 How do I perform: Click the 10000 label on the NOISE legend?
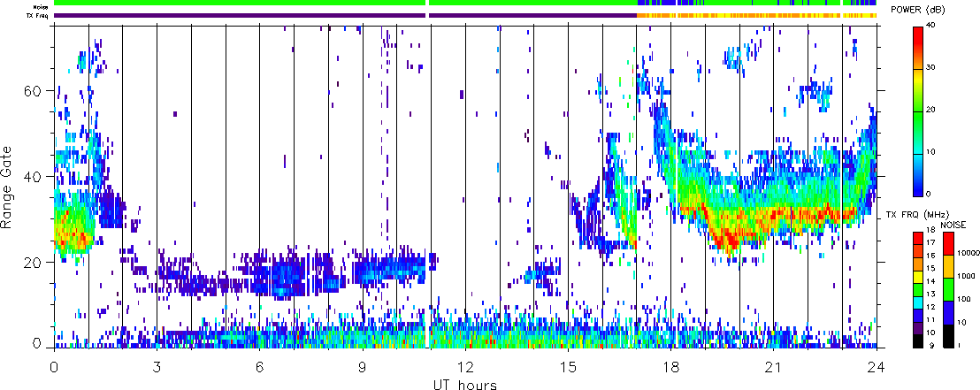pos(969,253)
